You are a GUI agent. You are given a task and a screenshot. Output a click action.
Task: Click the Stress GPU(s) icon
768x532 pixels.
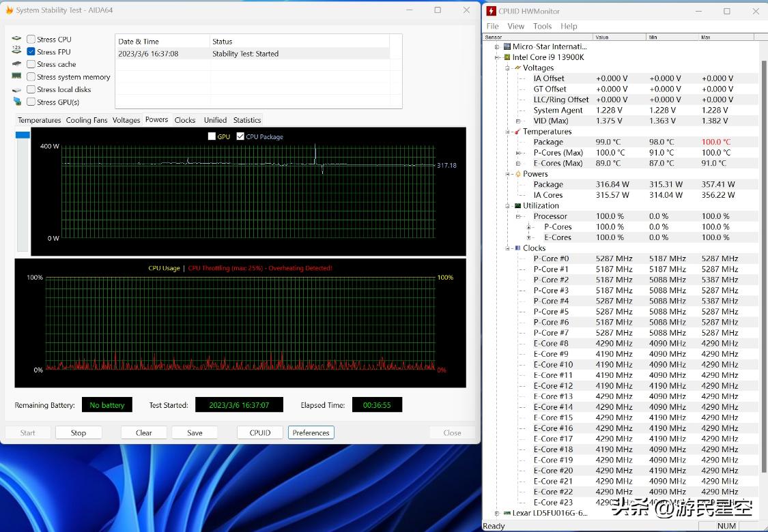point(16,102)
